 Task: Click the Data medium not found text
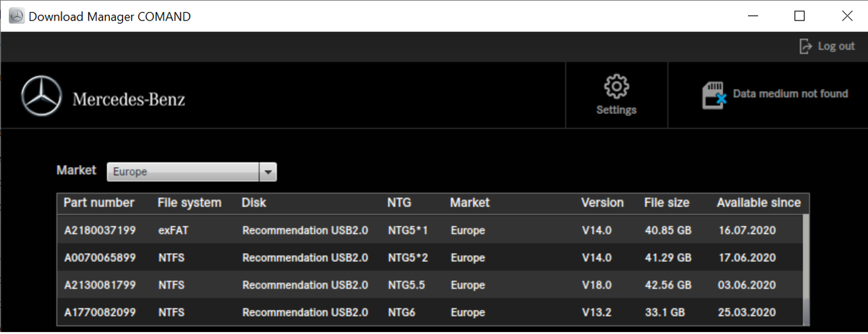point(791,94)
